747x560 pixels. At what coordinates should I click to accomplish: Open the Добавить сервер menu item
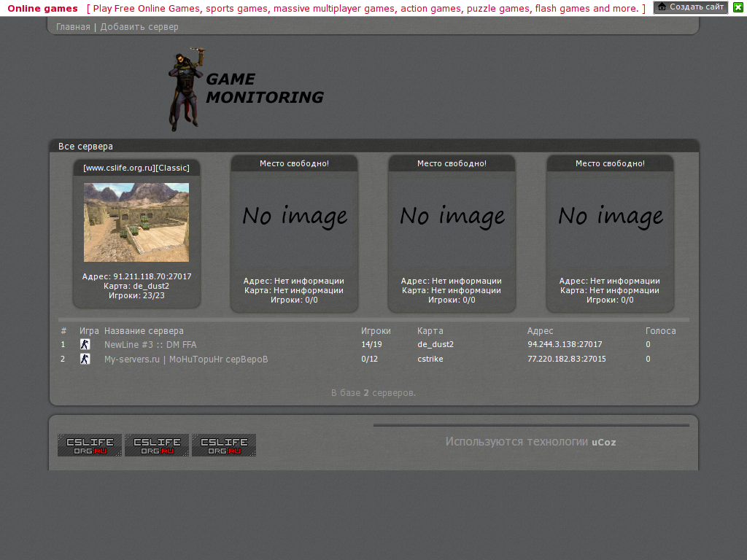point(139,27)
